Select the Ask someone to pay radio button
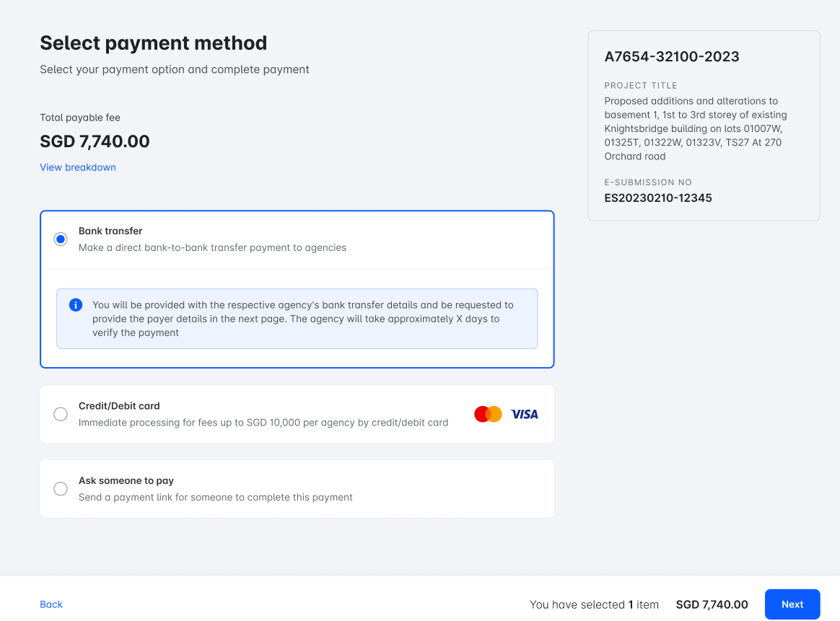The height and width of the screenshot is (621, 840). [61, 489]
